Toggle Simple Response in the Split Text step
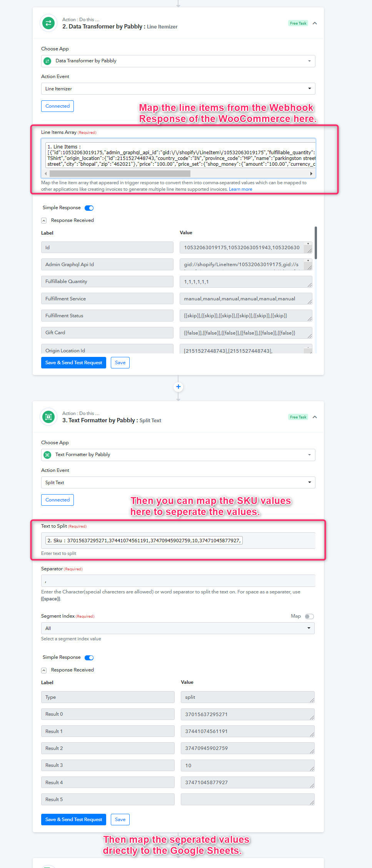The image size is (372, 868). click(89, 658)
